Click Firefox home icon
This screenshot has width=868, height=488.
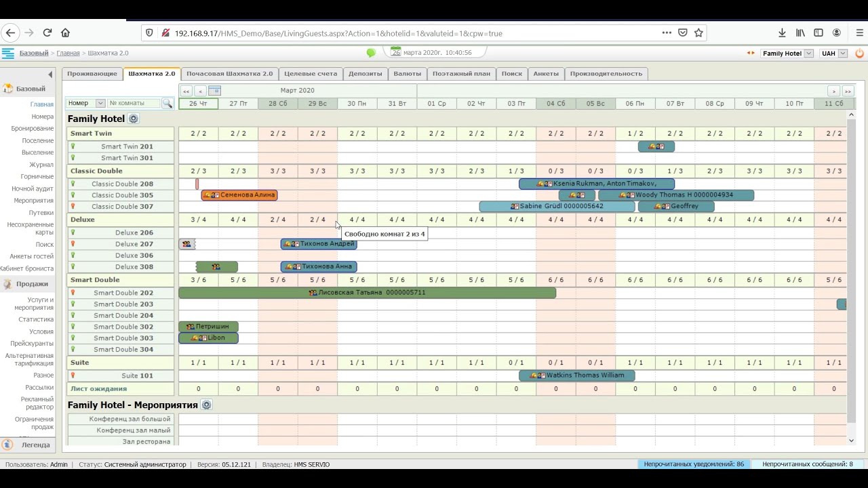tap(65, 33)
